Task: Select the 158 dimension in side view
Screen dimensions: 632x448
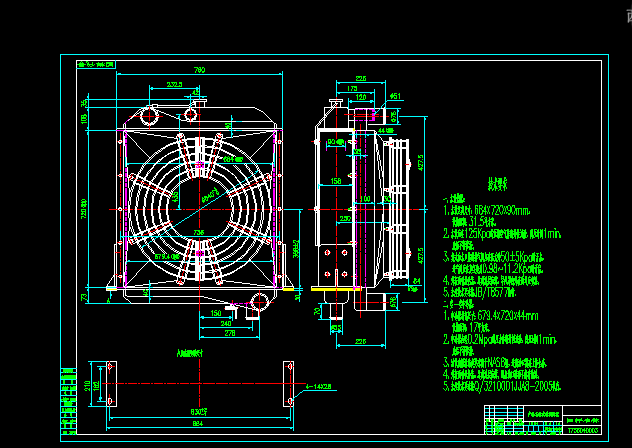Action: coord(336,181)
